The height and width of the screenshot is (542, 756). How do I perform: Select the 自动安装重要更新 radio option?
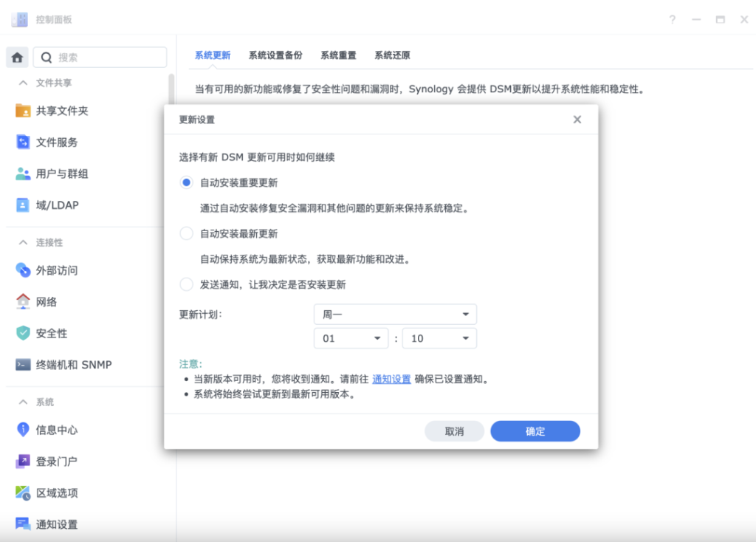pyautogui.click(x=187, y=182)
